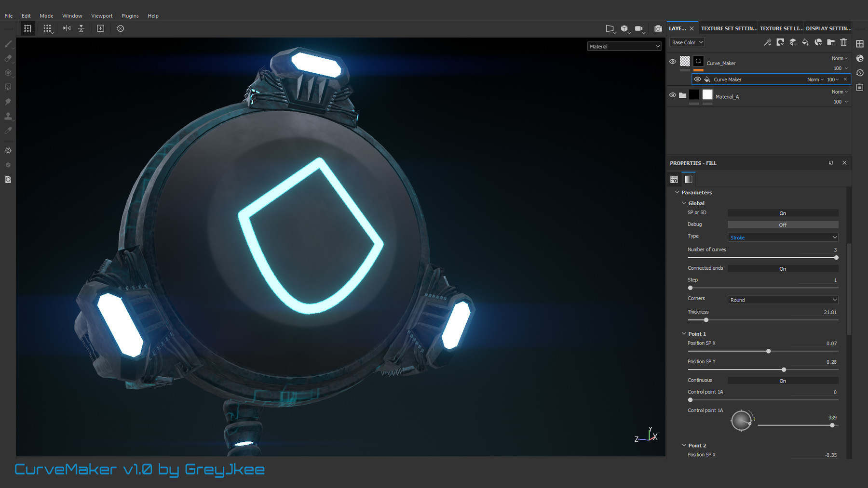Select the Clone Stamp tool
Image resolution: width=868 pixels, height=488 pixels.
[x=8, y=116]
